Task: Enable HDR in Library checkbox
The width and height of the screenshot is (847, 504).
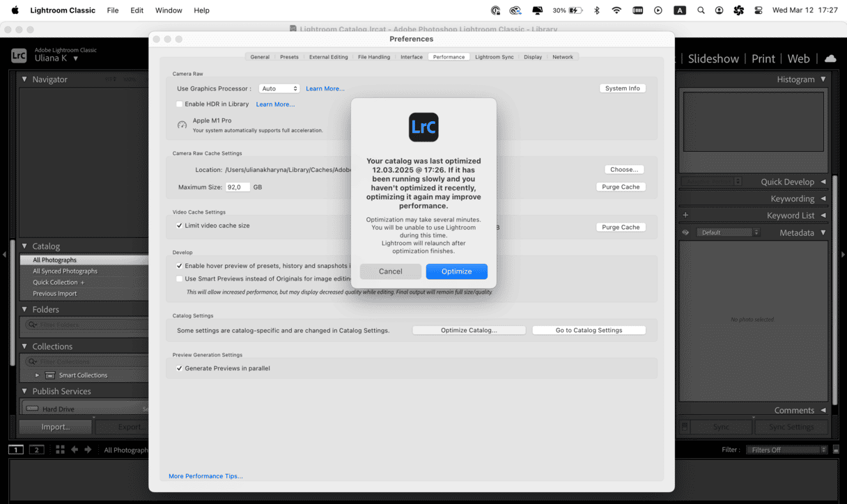Action: pos(179,104)
